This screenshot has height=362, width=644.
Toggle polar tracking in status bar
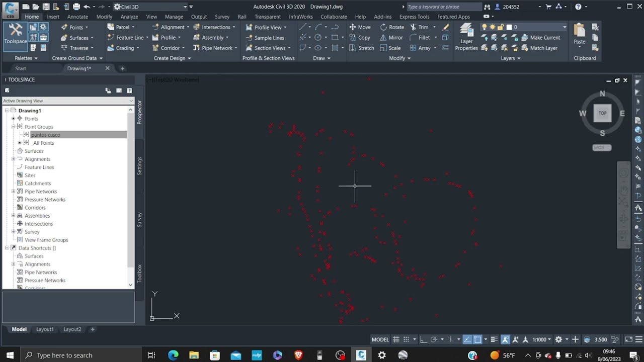tap(434, 339)
